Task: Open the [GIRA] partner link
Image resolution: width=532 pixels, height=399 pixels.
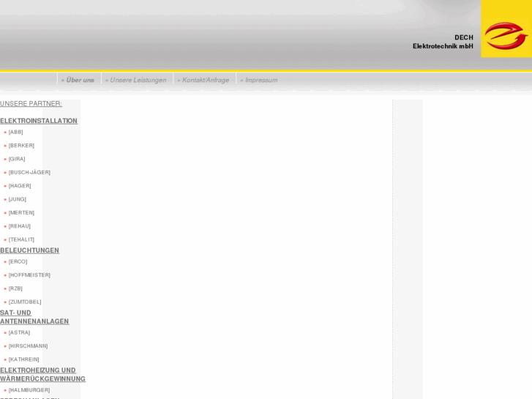Action: click(17, 159)
